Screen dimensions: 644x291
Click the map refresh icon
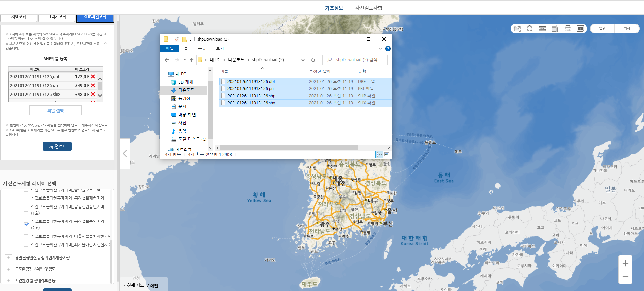tap(529, 29)
